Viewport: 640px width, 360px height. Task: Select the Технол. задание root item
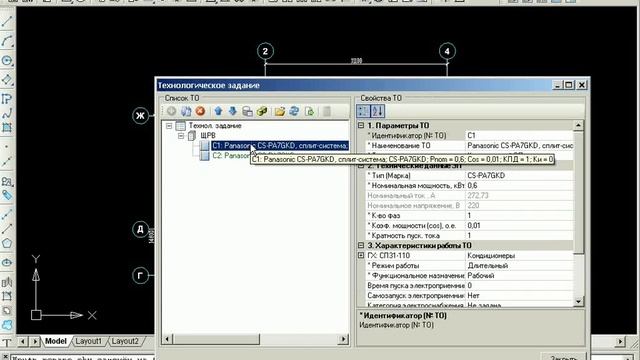pyautogui.click(x=215, y=126)
